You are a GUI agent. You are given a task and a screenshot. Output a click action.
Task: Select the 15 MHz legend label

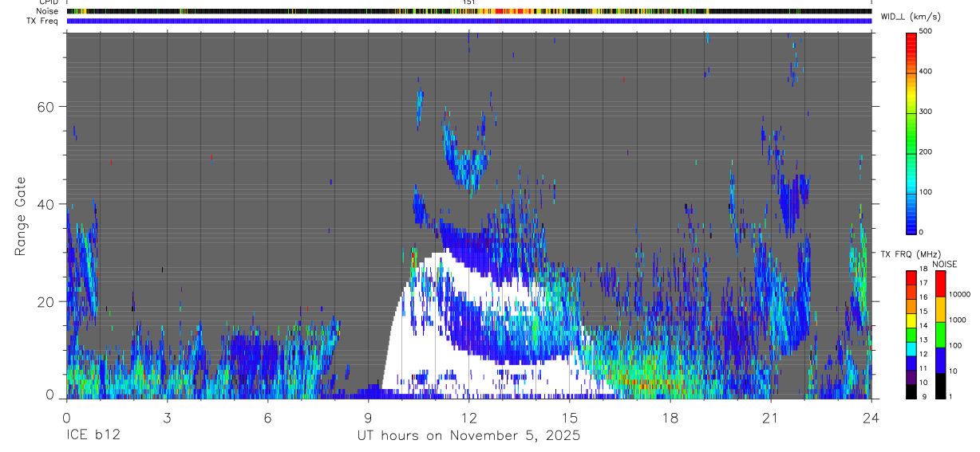(924, 312)
